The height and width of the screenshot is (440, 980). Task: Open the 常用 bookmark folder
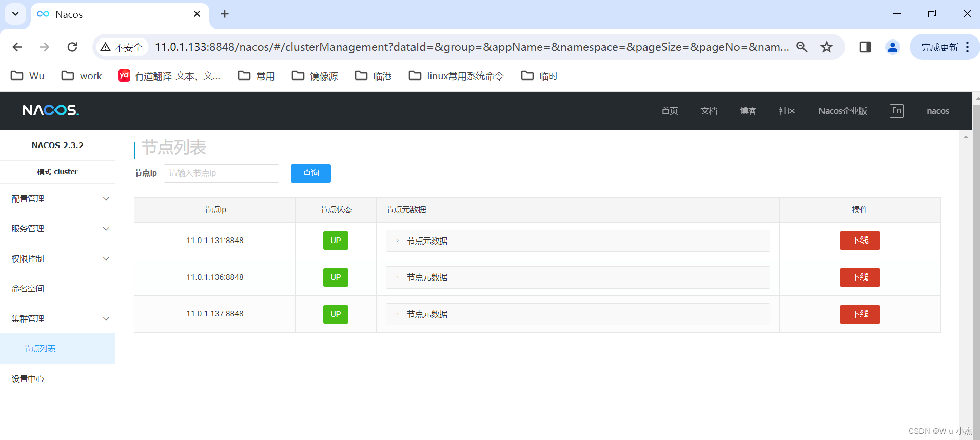257,76
